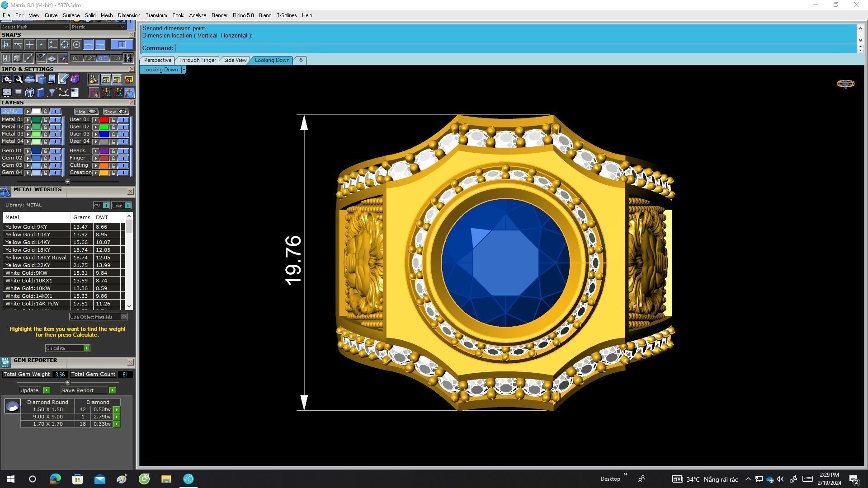Toggle visibility of Gem 01 layer
The image size is (868, 488).
pyautogui.click(x=55, y=151)
